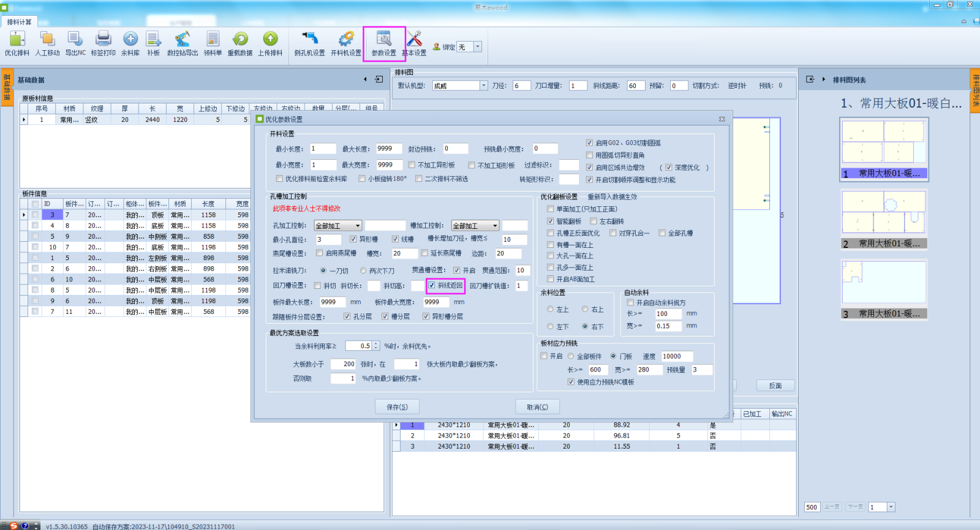
Task: Click the arrow icon before 排料图列表 title
Action: point(824,79)
